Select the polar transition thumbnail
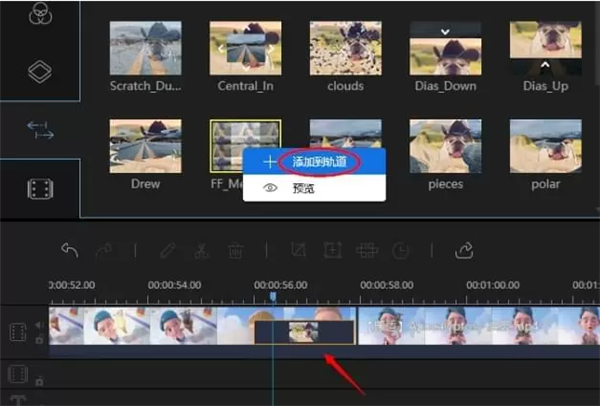This screenshot has width=600, height=406. pyautogui.click(x=545, y=145)
